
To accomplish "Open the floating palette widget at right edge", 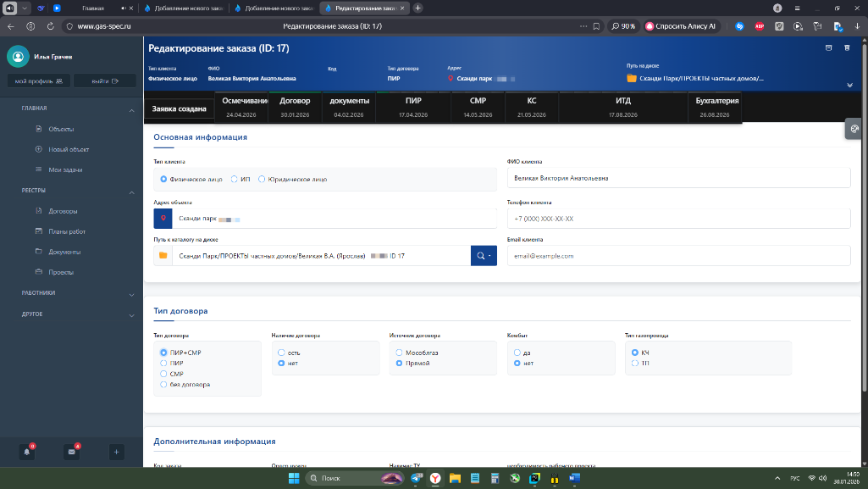I will pyautogui.click(x=854, y=129).
